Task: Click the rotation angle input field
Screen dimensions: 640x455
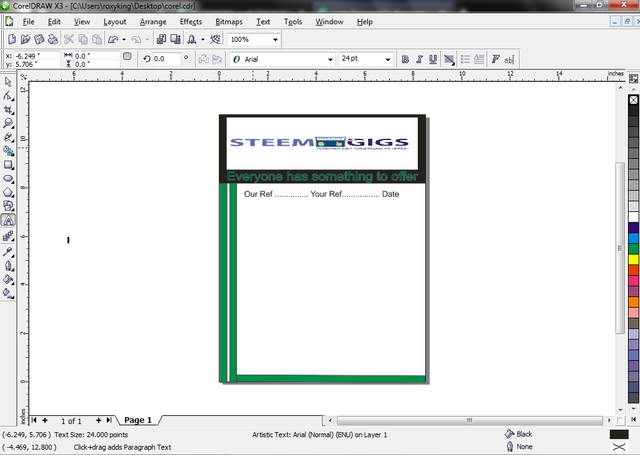Action: tap(166, 59)
